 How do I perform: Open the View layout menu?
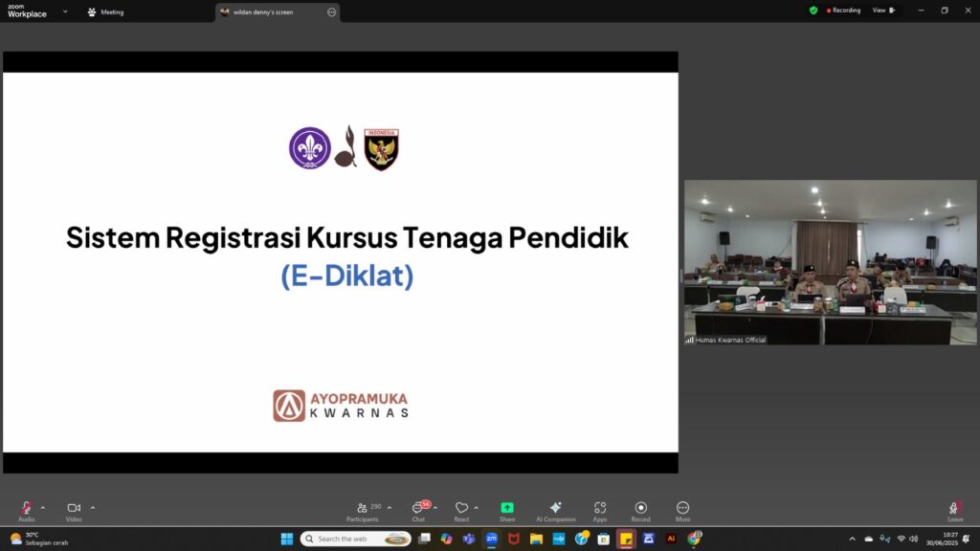tap(883, 11)
